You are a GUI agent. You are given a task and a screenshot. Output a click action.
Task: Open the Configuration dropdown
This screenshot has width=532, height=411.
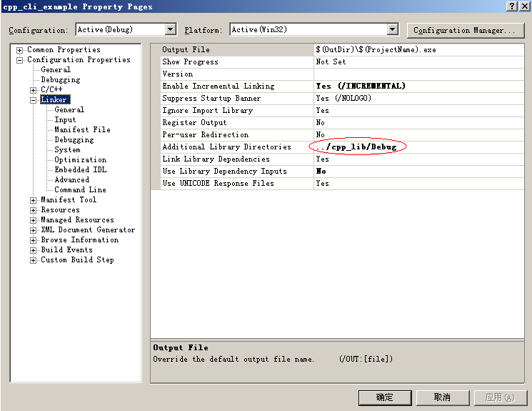click(170, 29)
